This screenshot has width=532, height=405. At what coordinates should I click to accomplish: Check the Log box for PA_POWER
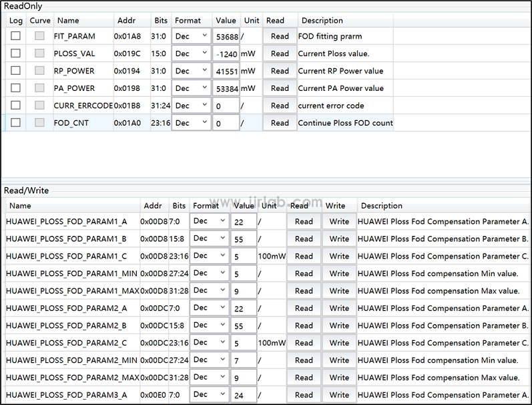click(15, 88)
